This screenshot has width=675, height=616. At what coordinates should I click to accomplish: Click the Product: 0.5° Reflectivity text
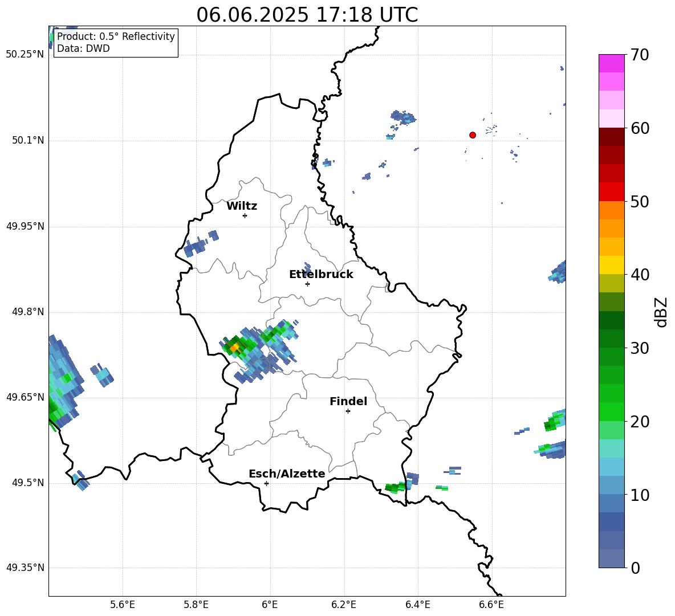(x=116, y=36)
